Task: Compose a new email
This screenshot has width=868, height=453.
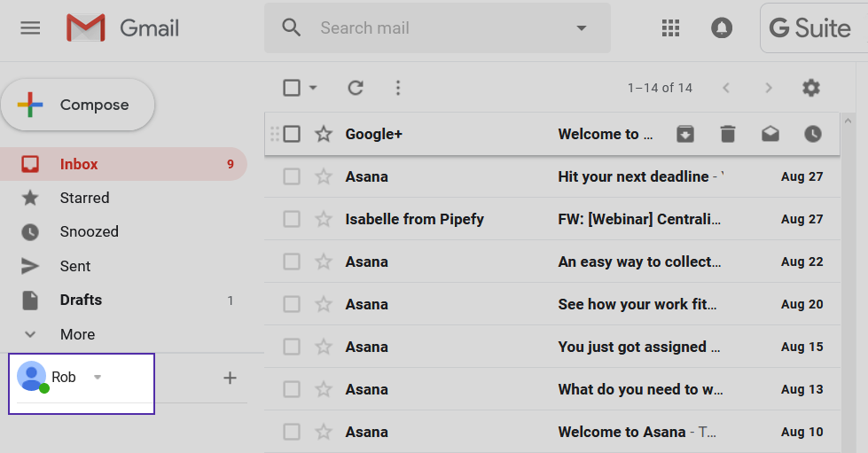Action: click(77, 105)
